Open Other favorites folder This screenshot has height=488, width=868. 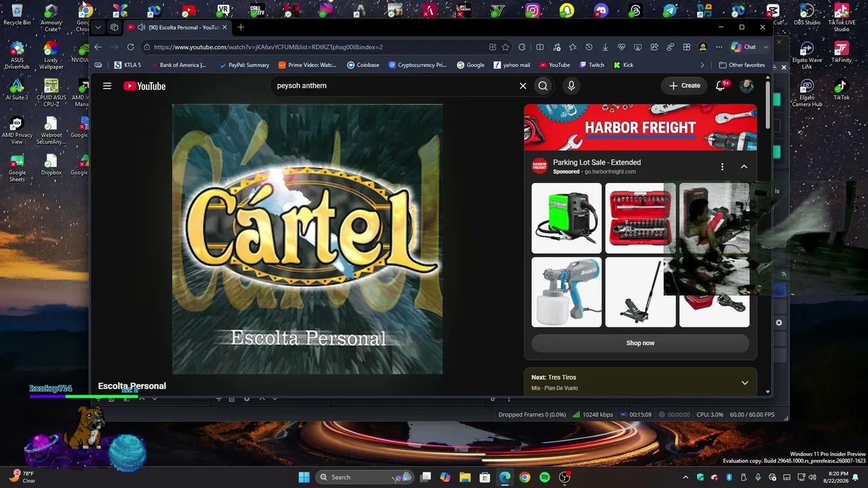(742, 65)
